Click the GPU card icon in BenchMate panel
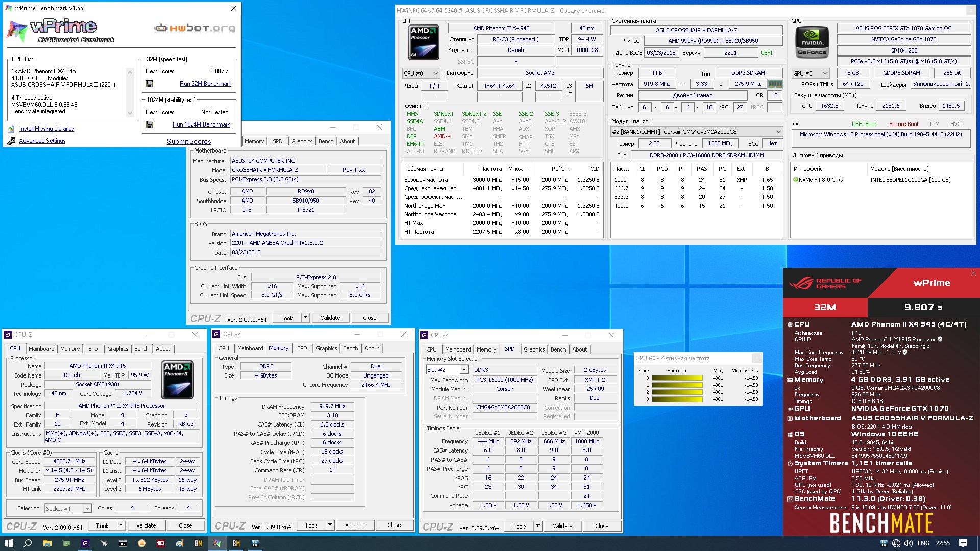This screenshot has width=980, height=551. (790, 409)
